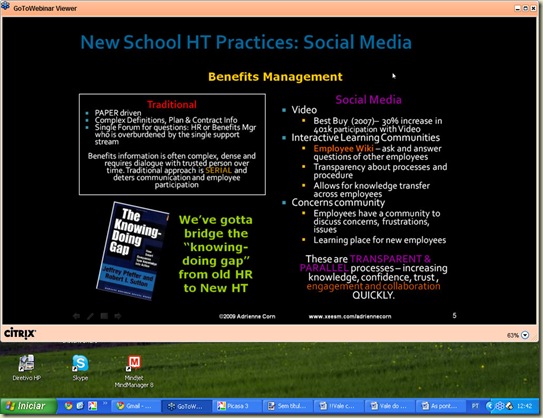Open the Vale do ... taskbar document
Image resolution: width=543 pixels, height=418 pixels.
[389, 406]
